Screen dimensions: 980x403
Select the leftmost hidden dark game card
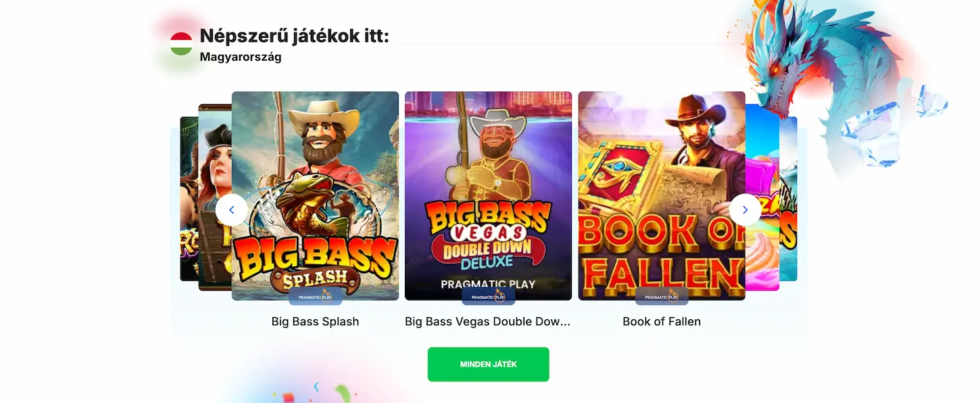point(189,199)
